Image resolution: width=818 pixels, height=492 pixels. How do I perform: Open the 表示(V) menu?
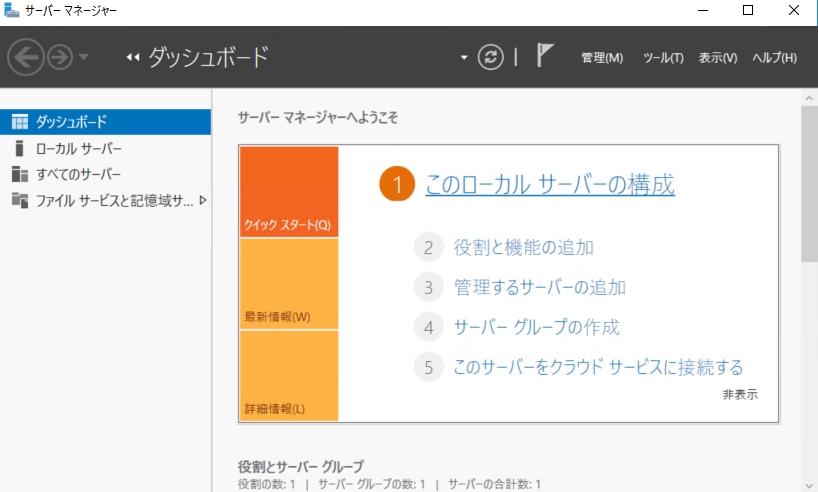[x=718, y=57]
